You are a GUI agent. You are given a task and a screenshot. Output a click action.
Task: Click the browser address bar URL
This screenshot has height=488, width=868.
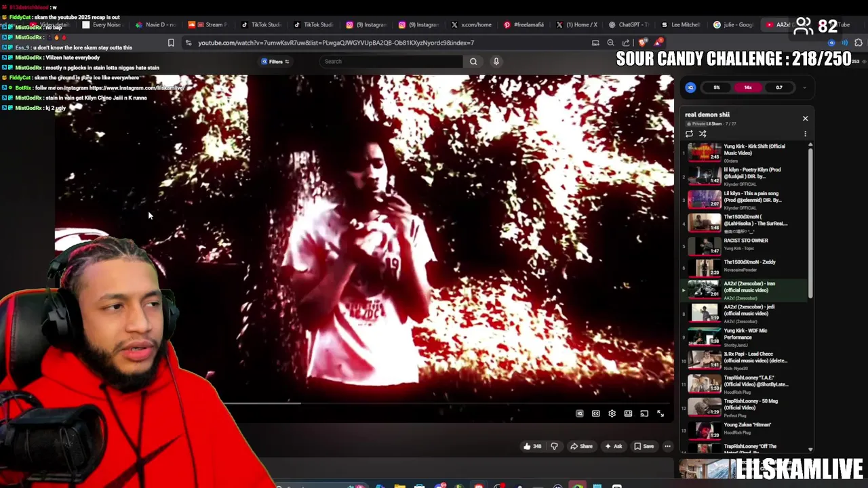(x=336, y=43)
